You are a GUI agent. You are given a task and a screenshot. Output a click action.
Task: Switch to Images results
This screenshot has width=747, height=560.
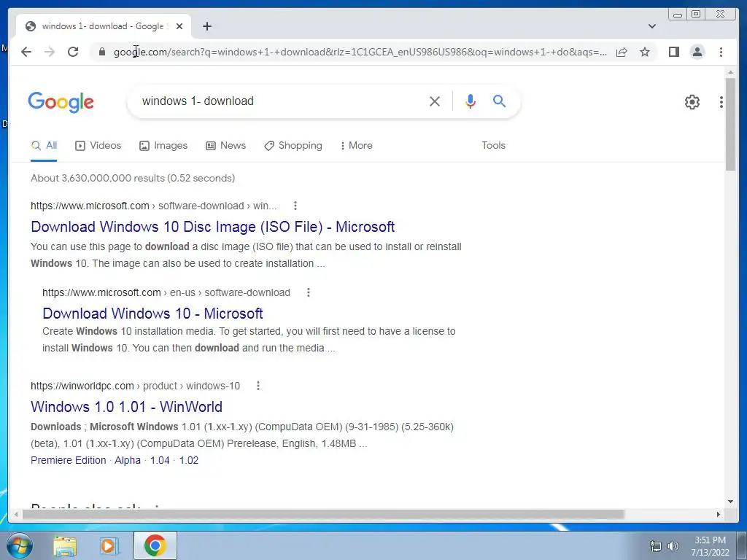tap(163, 146)
